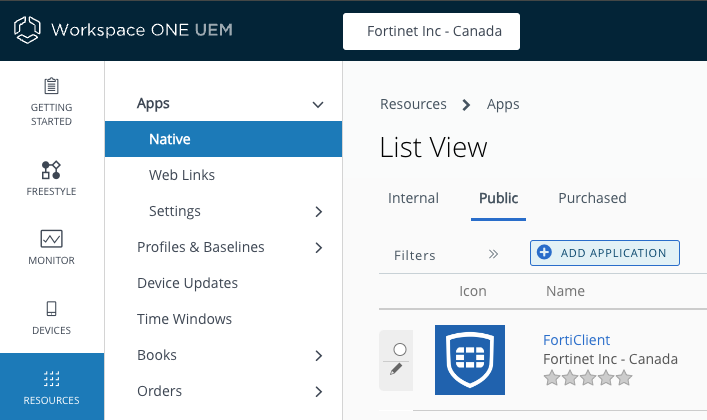Open the FortiClient application link
Screen dimensions: 707x420
coord(576,340)
